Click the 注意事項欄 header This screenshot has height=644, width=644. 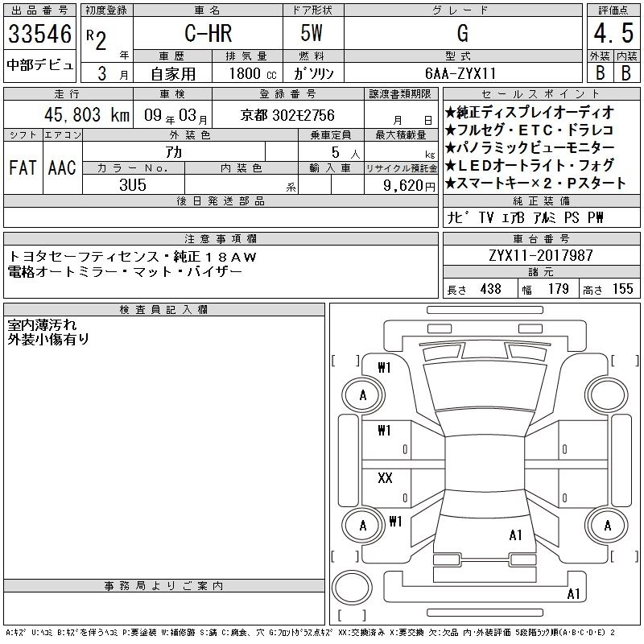click(221, 238)
